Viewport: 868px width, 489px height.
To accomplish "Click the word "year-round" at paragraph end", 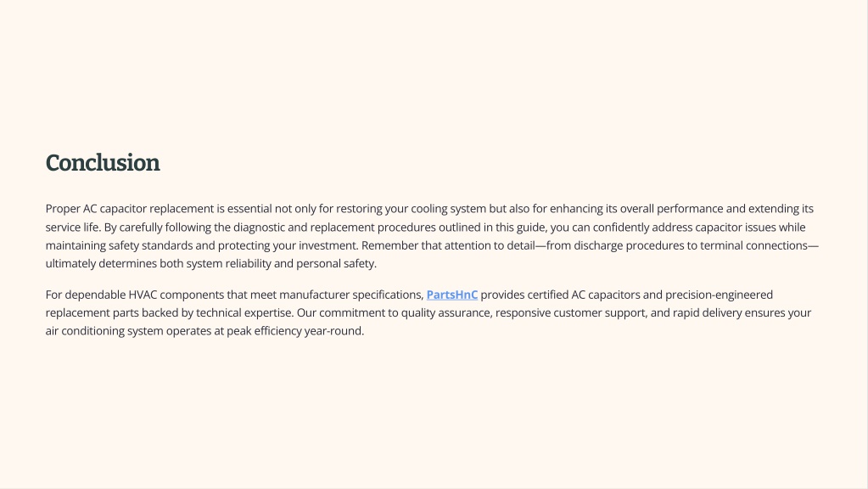I will [333, 331].
